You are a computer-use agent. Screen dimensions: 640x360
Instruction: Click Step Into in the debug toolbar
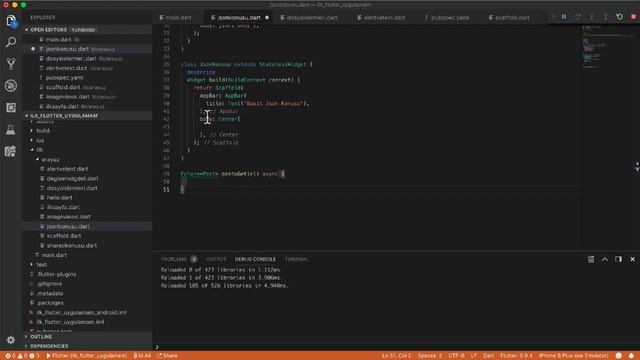pyautogui.click(x=591, y=17)
